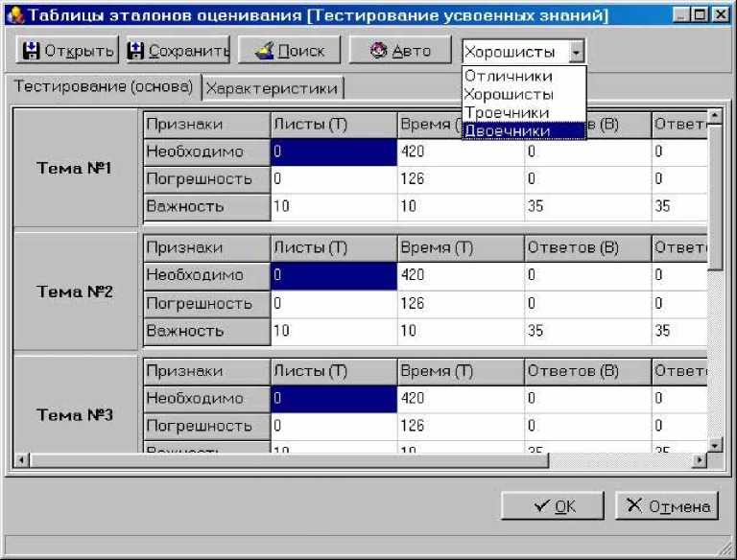
Task: Click Погрешность row label in Тема №1
Action: point(207,179)
